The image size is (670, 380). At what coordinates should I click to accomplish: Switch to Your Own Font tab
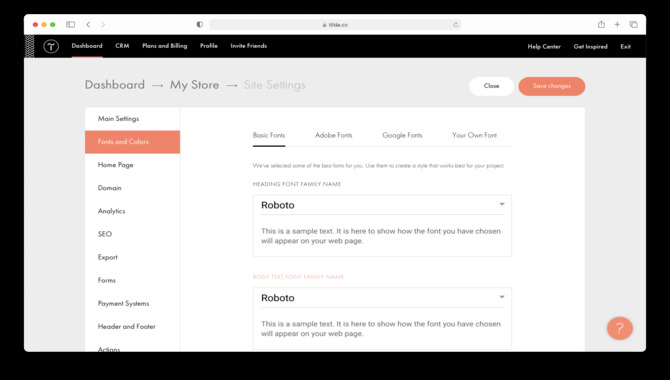click(x=474, y=135)
